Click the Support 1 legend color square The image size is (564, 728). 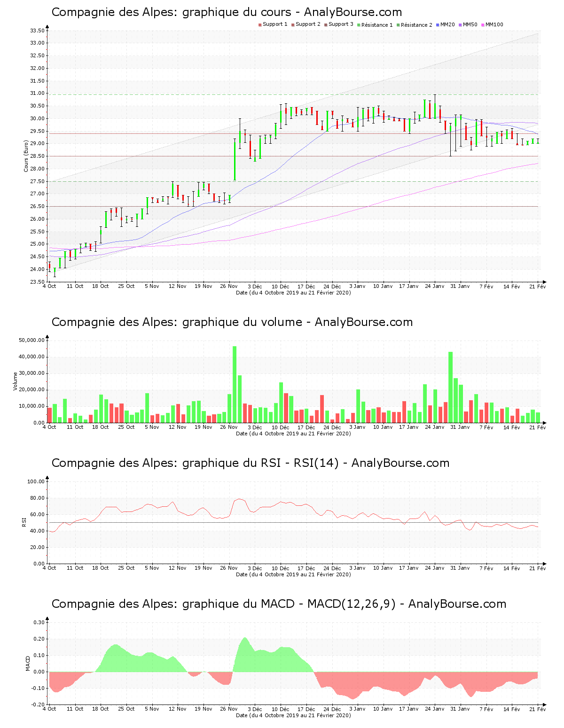point(260,25)
